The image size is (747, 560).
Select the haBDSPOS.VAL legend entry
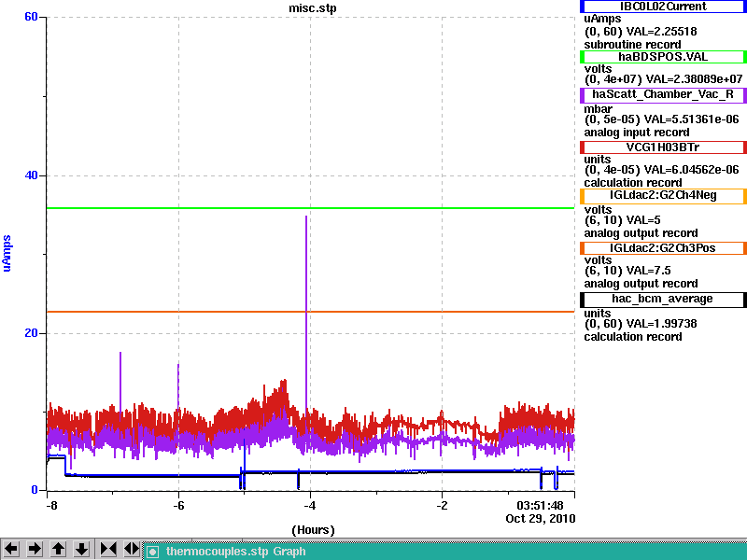[x=663, y=57]
